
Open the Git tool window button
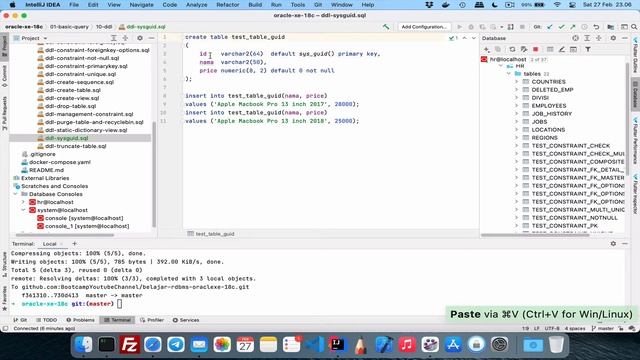(x=20, y=320)
